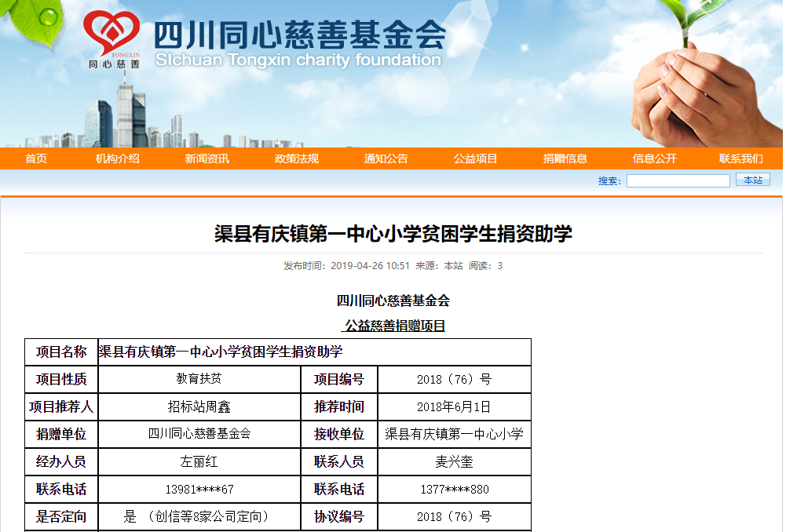The height and width of the screenshot is (532, 786).
Task: Select the 信息公开 navigation item
Action: 655,159
